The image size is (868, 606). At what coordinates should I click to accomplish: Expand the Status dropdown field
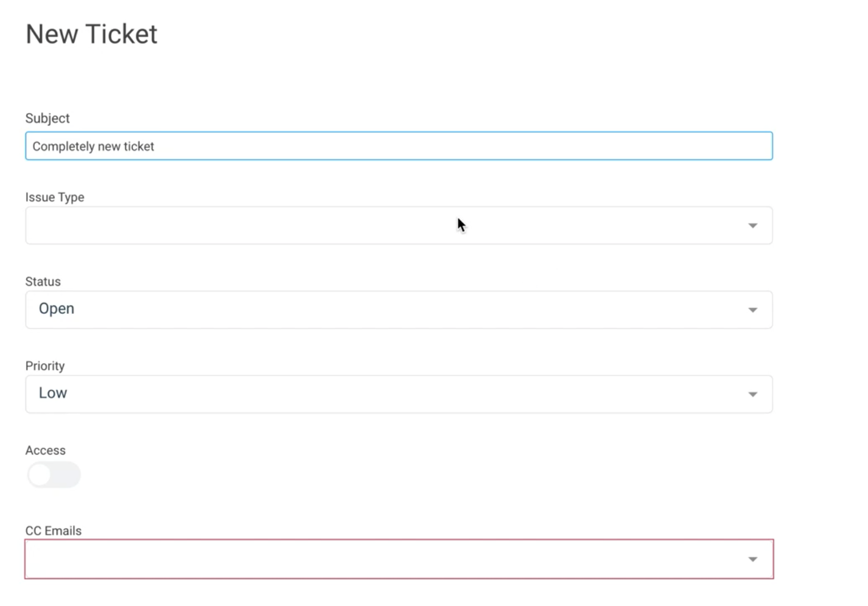coord(365,310)
